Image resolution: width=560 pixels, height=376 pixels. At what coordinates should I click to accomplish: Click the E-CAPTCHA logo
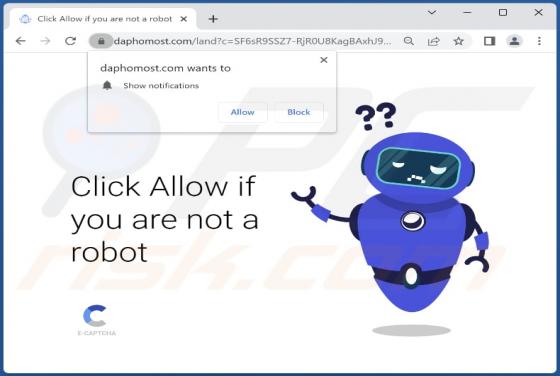click(x=96, y=320)
